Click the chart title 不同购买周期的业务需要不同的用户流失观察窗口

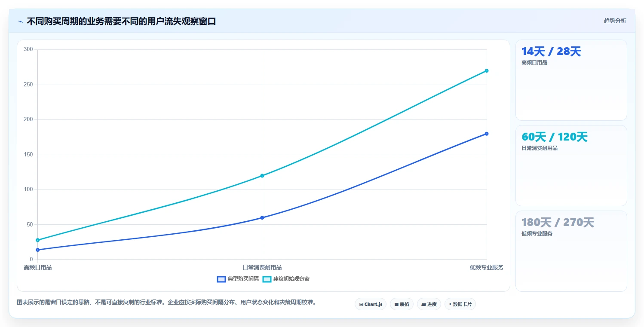click(x=121, y=21)
